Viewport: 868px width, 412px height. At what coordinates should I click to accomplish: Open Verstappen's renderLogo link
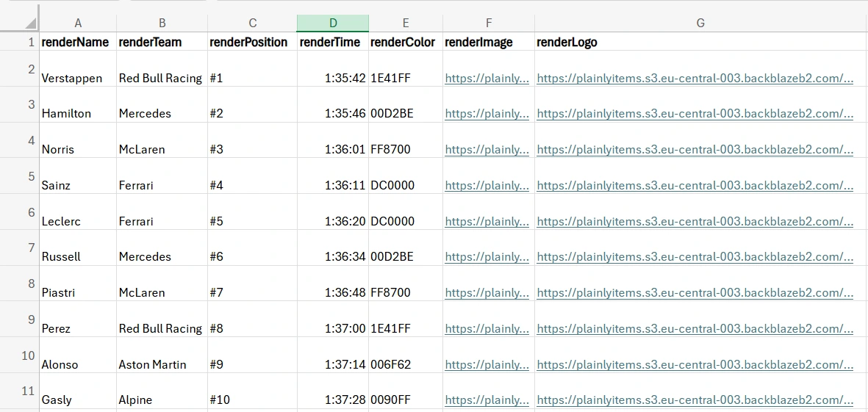695,79
